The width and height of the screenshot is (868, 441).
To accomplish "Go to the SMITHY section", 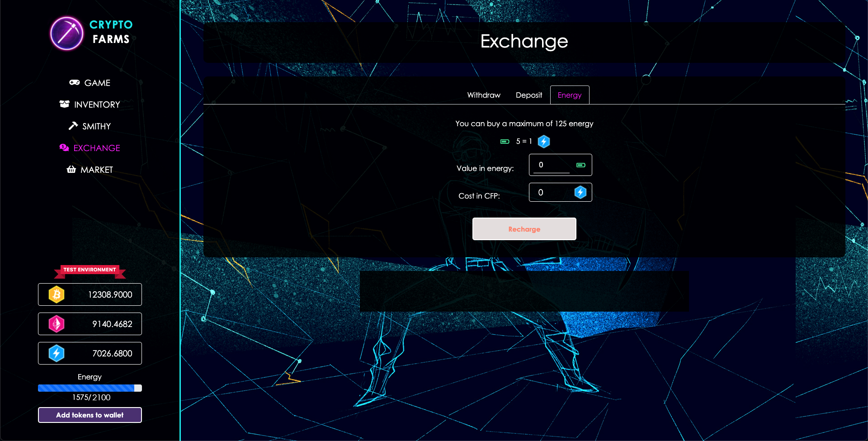I will click(90, 126).
